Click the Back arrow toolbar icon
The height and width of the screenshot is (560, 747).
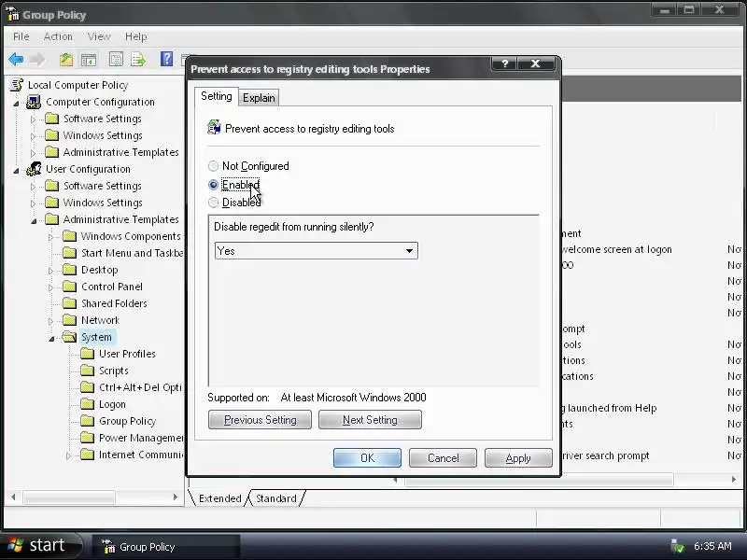point(16,60)
